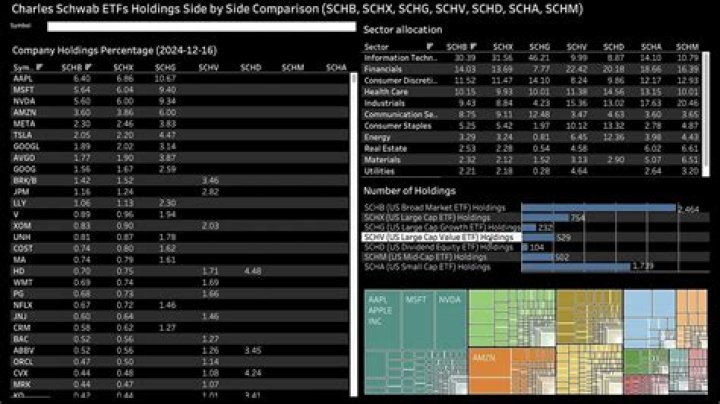The image size is (720, 404).
Task: Click the Materials sector row
Action: click(532, 160)
